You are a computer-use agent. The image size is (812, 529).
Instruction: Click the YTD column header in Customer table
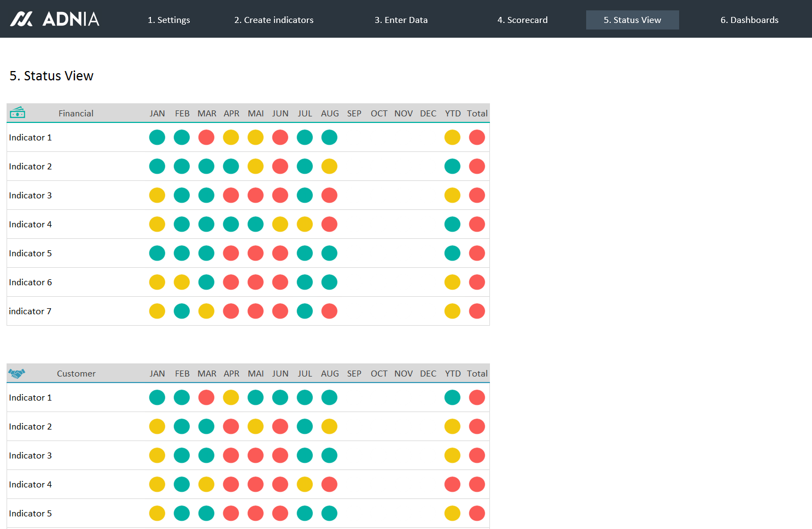[452, 373]
